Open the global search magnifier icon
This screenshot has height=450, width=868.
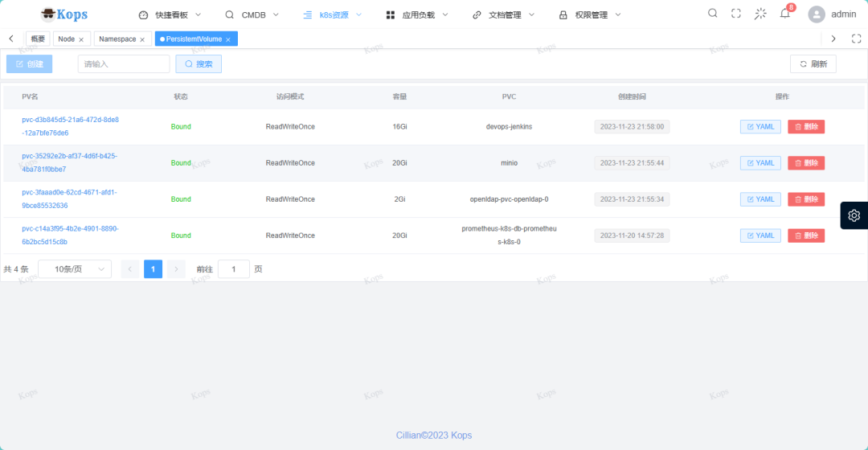click(712, 14)
